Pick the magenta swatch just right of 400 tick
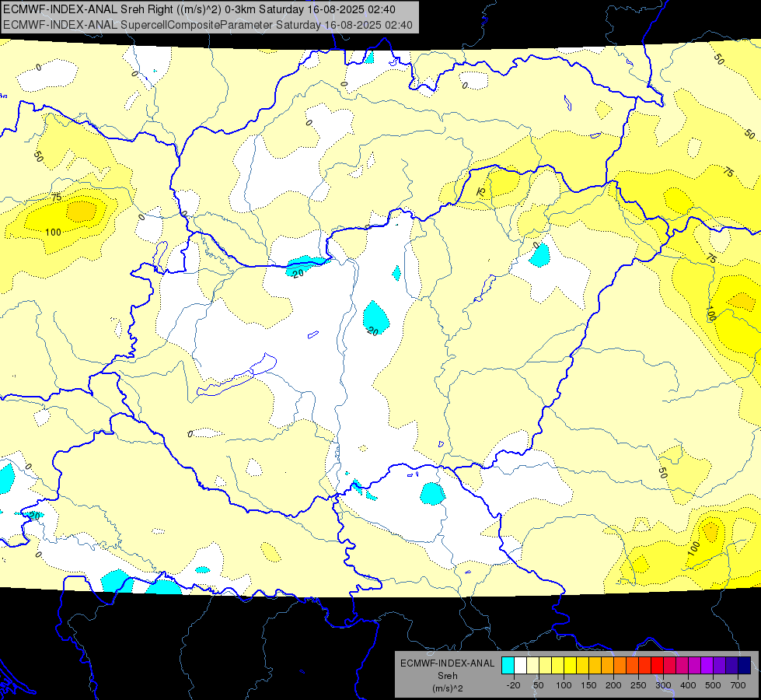Image resolution: width=761 pixels, height=700 pixels. (694, 666)
